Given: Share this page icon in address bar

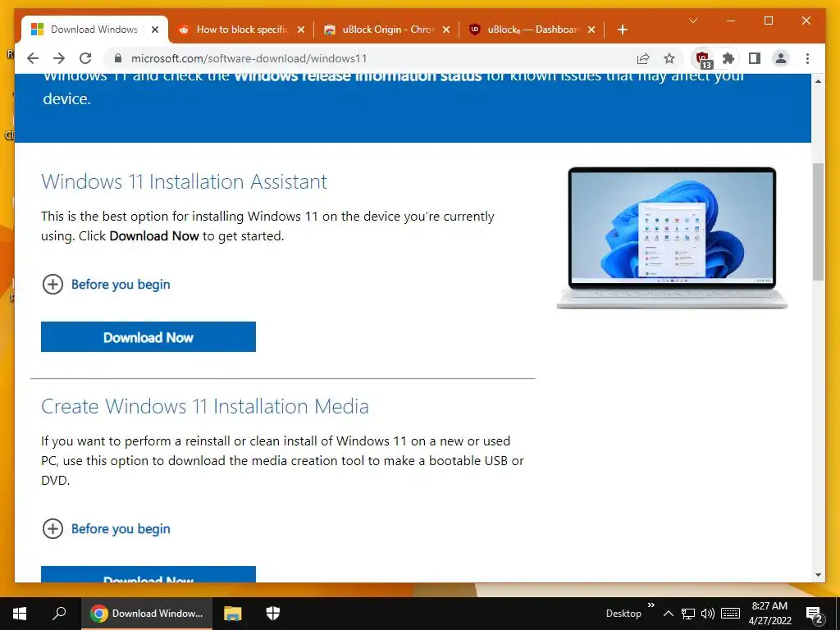Looking at the screenshot, I should (x=643, y=58).
